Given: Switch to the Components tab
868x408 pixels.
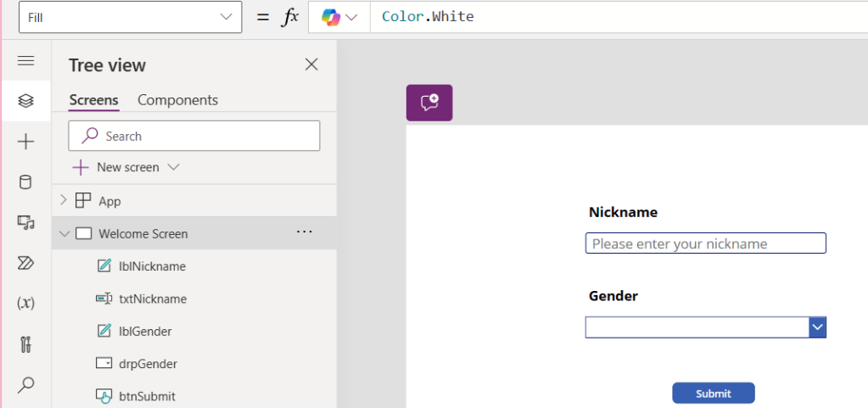Looking at the screenshot, I should 177,100.
